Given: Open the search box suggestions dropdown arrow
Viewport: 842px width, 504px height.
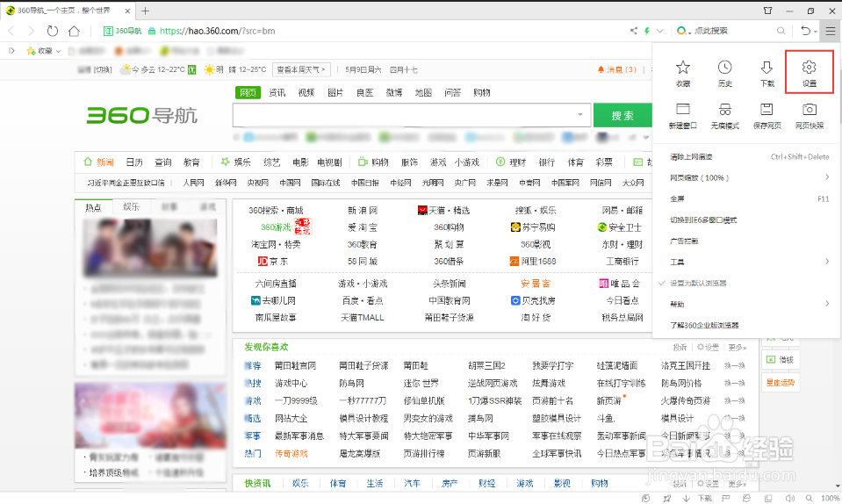Looking at the screenshot, I should 580,114.
